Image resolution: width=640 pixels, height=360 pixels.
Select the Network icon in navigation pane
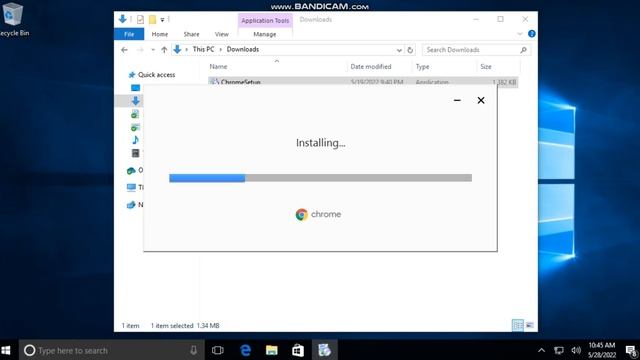tap(131, 205)
